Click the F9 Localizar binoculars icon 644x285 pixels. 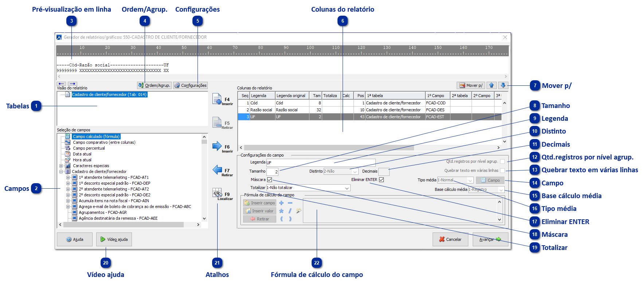[x=217, y=193]
